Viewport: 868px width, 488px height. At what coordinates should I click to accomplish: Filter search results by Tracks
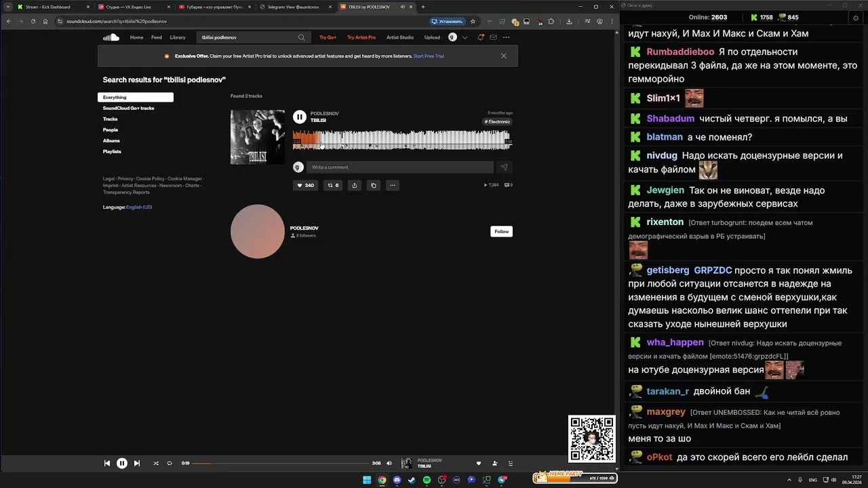pyautogui.click(x=111, y=119)
